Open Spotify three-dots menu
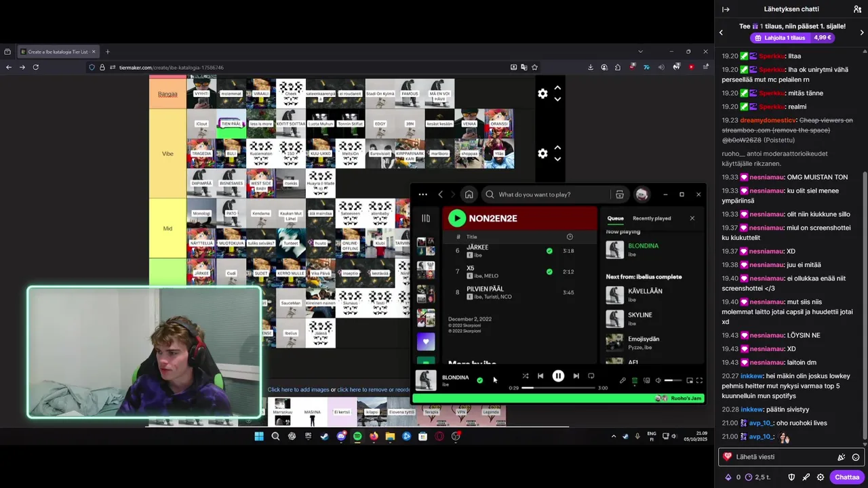 [422, 195]
